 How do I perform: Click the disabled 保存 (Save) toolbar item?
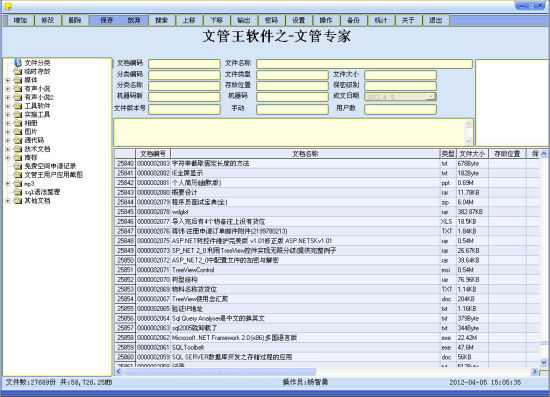click(107, 20)
